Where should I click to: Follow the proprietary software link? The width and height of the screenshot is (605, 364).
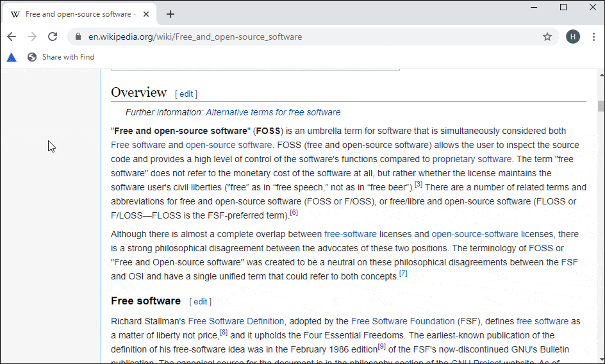[x=472, y=159]
